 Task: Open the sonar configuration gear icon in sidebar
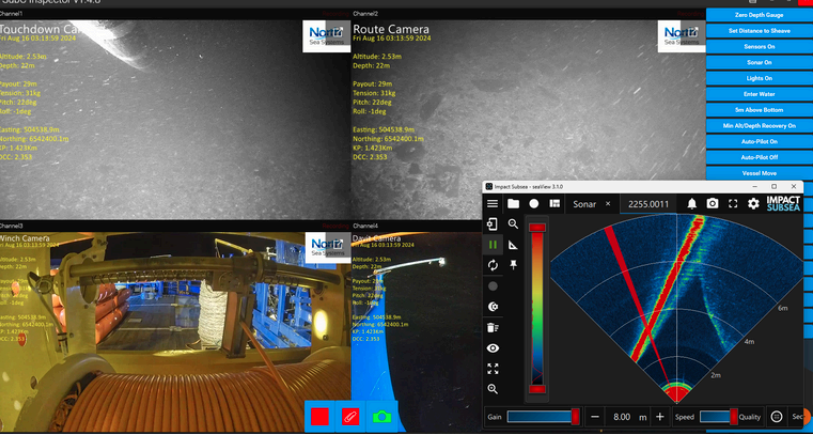[493, 307]
